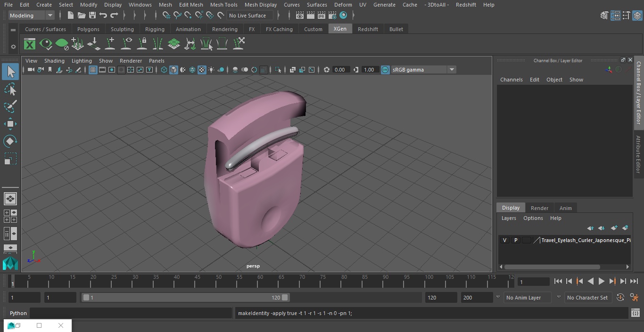Click the isolate select viewport icon
This screenshot has width=644, height=332.
coord(278,70)
